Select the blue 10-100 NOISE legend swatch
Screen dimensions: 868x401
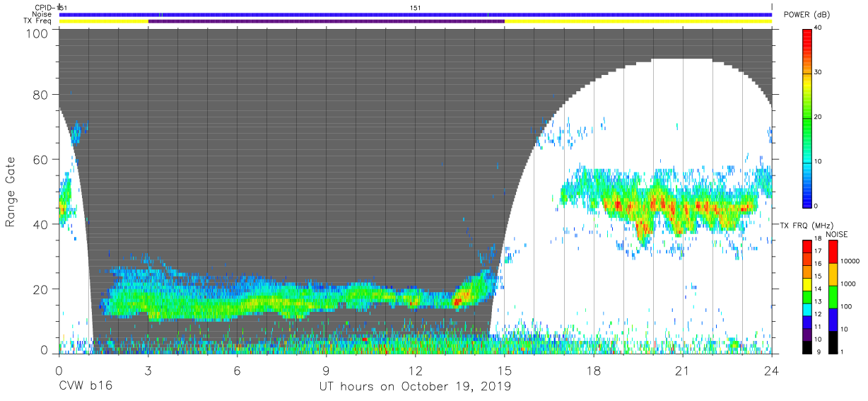pos(833,320)
